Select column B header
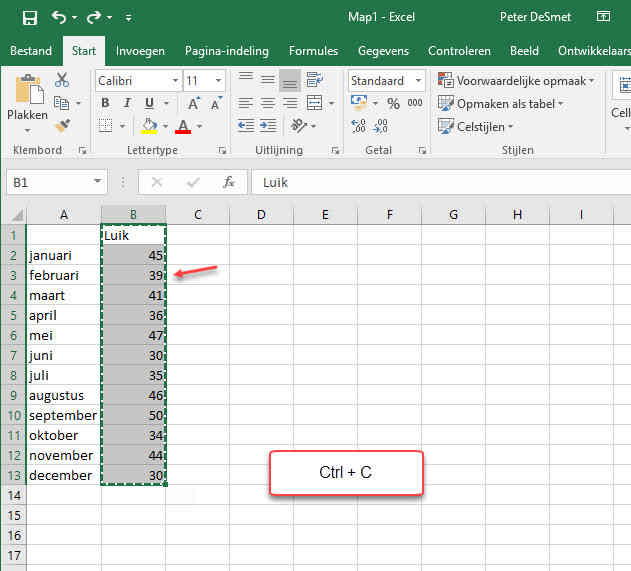 click(x=133, y=214)
